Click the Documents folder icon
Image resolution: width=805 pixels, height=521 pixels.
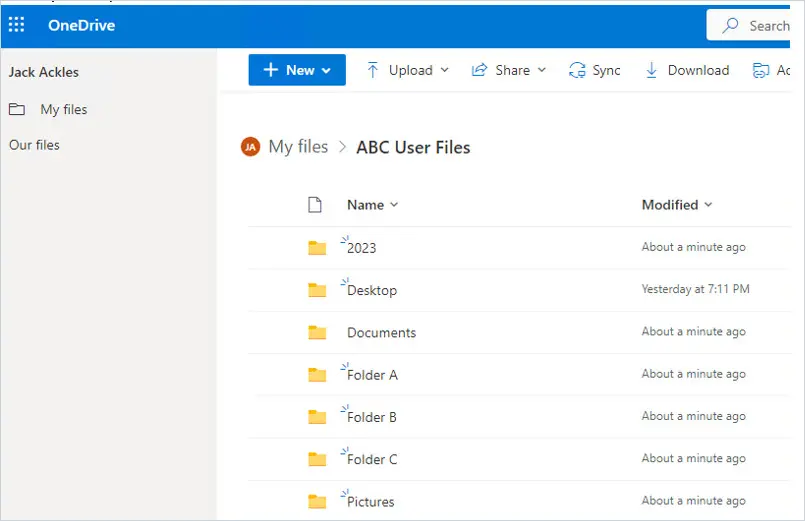point(317,332)
